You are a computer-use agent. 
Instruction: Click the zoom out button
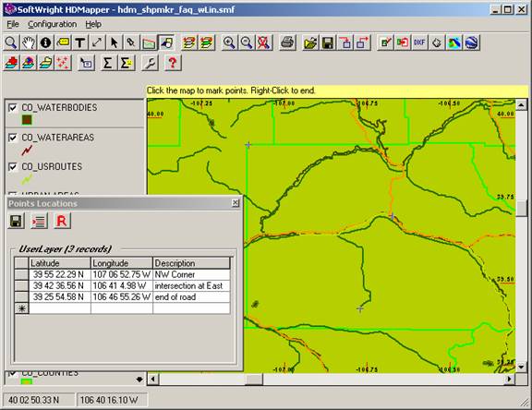(x=247, y=42)
